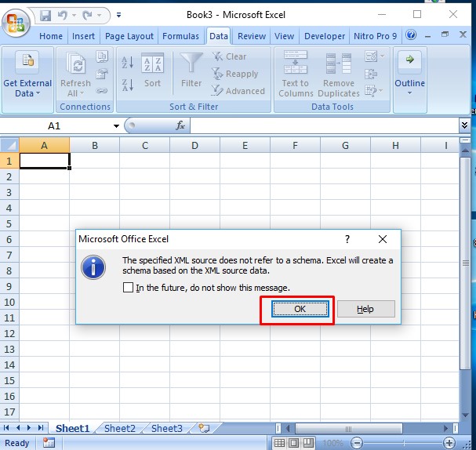Open the Page Layout tab
476x450 pixels.
129,36
